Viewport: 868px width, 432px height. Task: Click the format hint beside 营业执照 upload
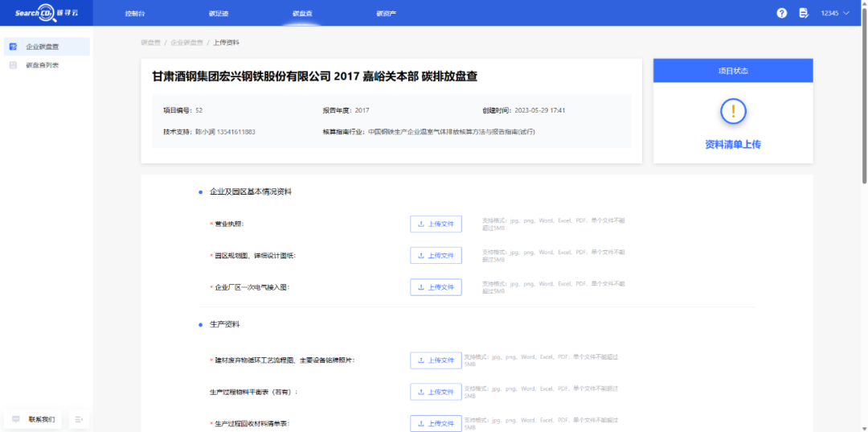pyautogui.click(x=553, y=224)
